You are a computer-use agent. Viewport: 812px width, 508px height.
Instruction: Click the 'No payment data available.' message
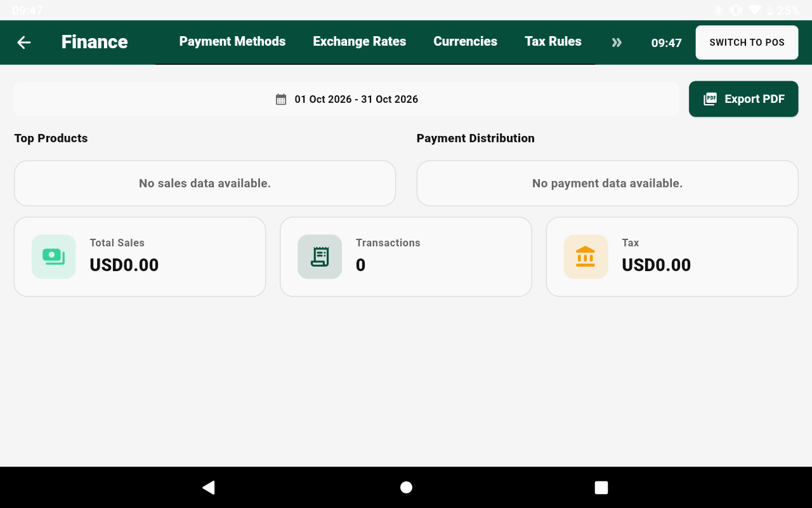[x=607, y=184]
